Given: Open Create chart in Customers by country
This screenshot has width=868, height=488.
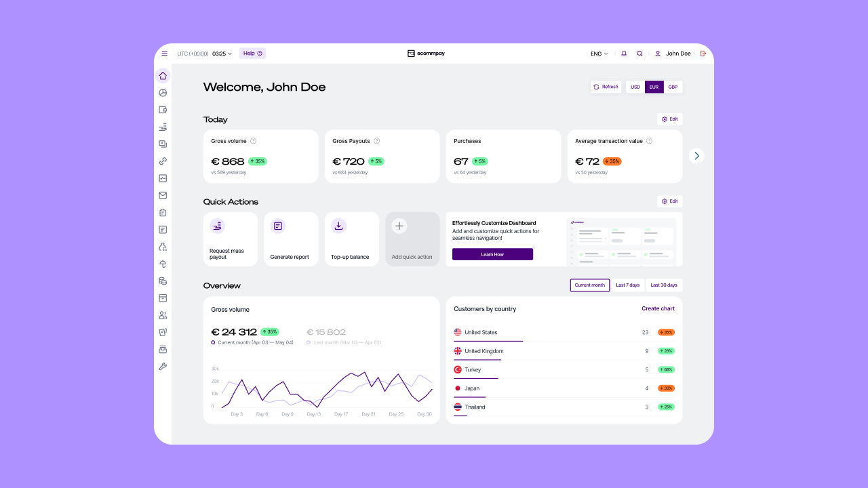Looking at the screenshot, I should point(658,308).
